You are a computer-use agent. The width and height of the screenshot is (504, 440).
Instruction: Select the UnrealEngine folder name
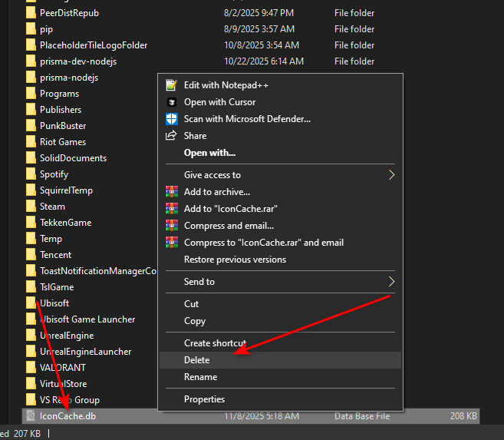point(67,336)
